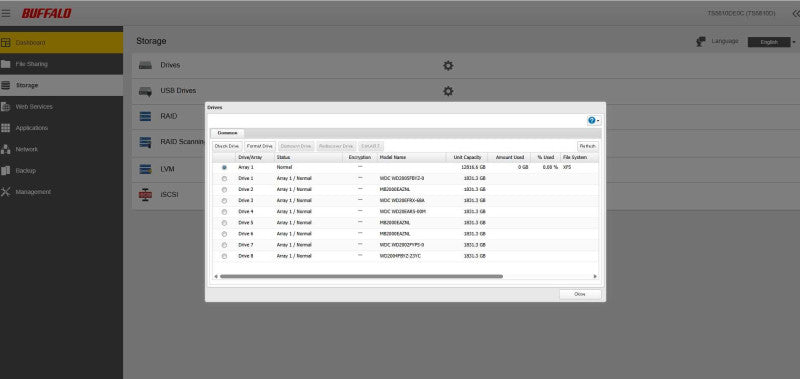This screenshot has width=800, height=379.
Task: Open the Management tools icon
Action: 6,192
